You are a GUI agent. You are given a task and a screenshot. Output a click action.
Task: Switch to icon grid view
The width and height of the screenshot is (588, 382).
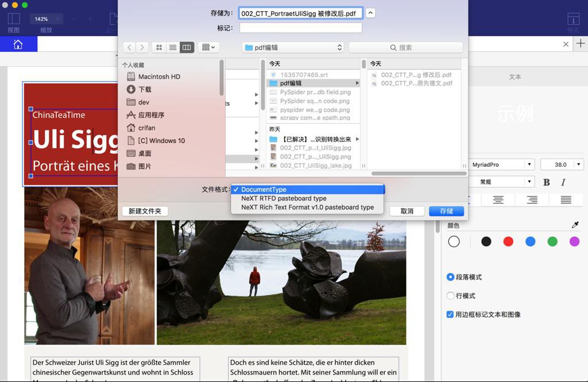tap(159, 47)
